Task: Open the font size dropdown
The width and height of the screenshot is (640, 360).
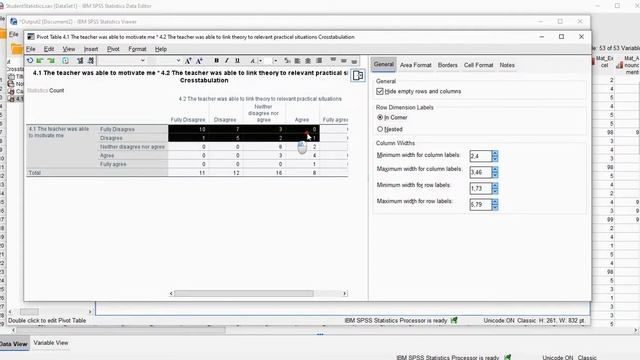Action: (x=178, y=60)
